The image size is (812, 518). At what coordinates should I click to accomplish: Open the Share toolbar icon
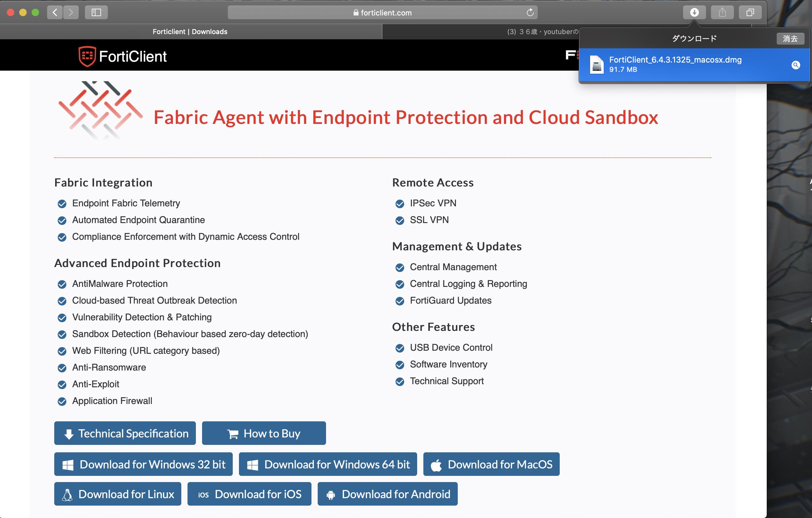722,12
